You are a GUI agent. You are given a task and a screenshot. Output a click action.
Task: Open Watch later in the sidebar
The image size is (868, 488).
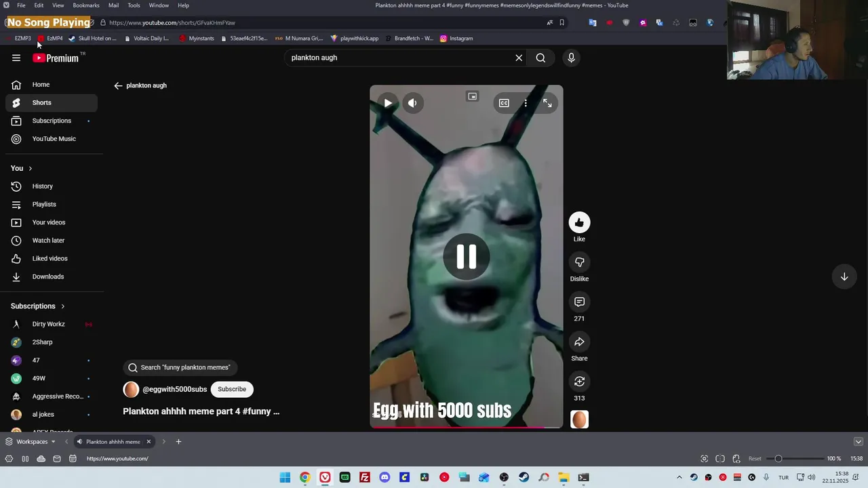pos(52,241)
